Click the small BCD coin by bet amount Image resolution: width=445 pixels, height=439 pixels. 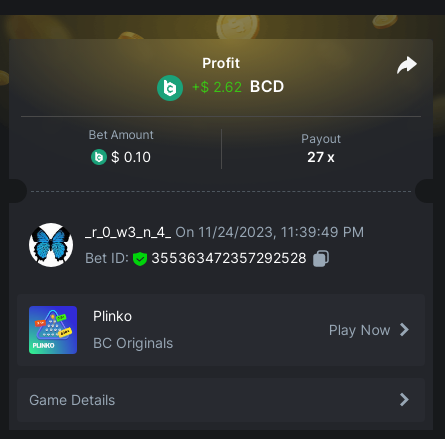coord(99,157)
